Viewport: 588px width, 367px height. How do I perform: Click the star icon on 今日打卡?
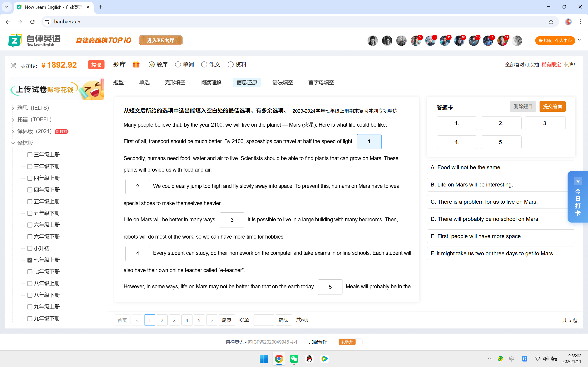[578, 181]
